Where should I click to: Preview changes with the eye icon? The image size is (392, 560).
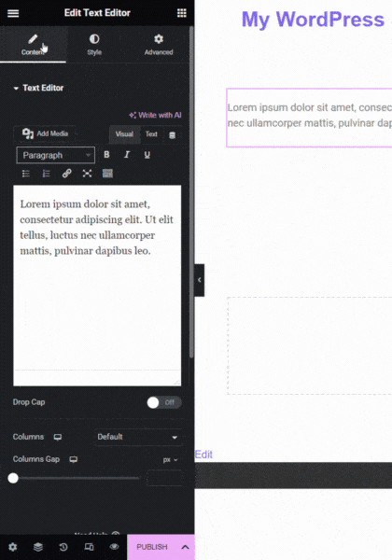tap(114, 547)
